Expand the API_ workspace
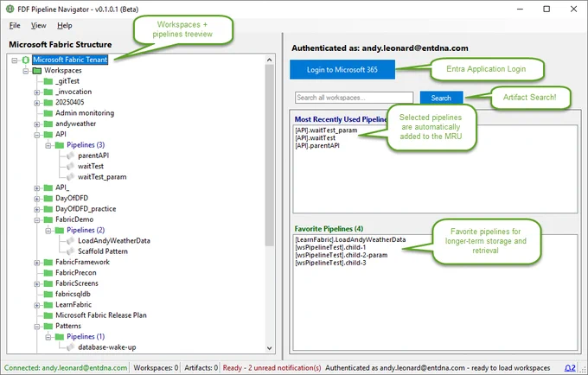The width and height of the screenshot is (588, 375). pos(36,188)
